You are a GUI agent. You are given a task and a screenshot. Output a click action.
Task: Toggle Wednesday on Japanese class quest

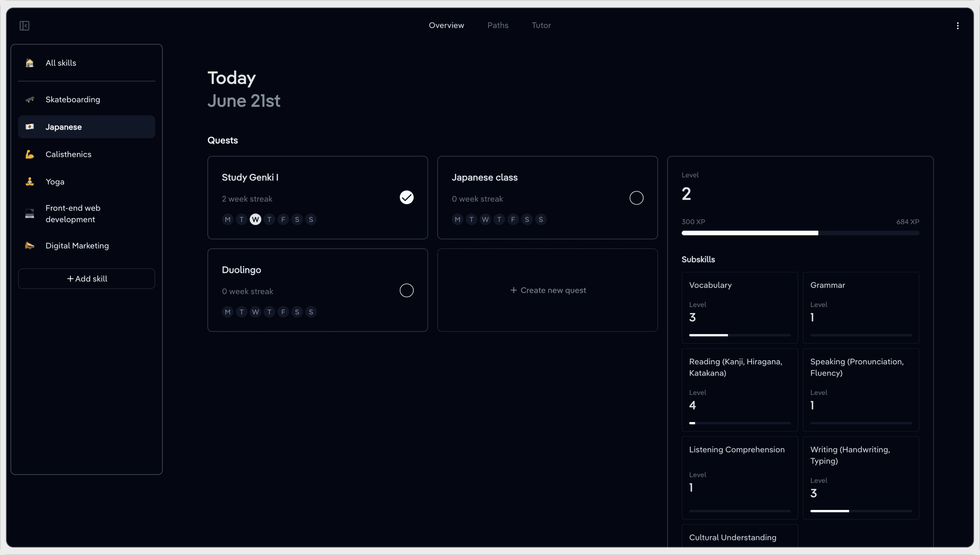point(485,219)
